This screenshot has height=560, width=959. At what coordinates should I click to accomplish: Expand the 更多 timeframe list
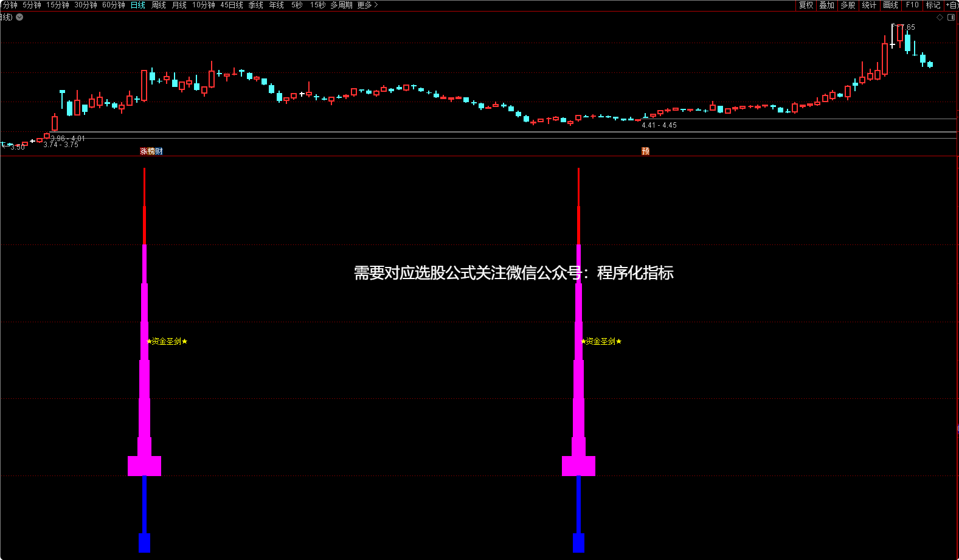pos(367,5)
